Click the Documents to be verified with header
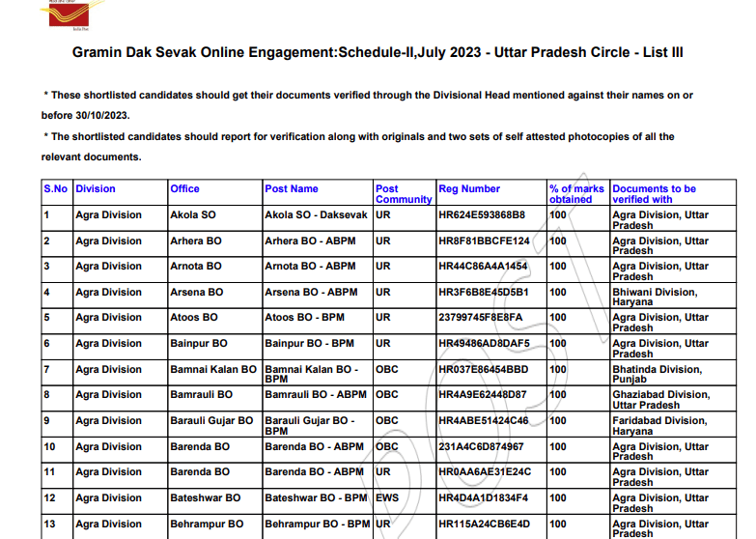 point(654,194)
